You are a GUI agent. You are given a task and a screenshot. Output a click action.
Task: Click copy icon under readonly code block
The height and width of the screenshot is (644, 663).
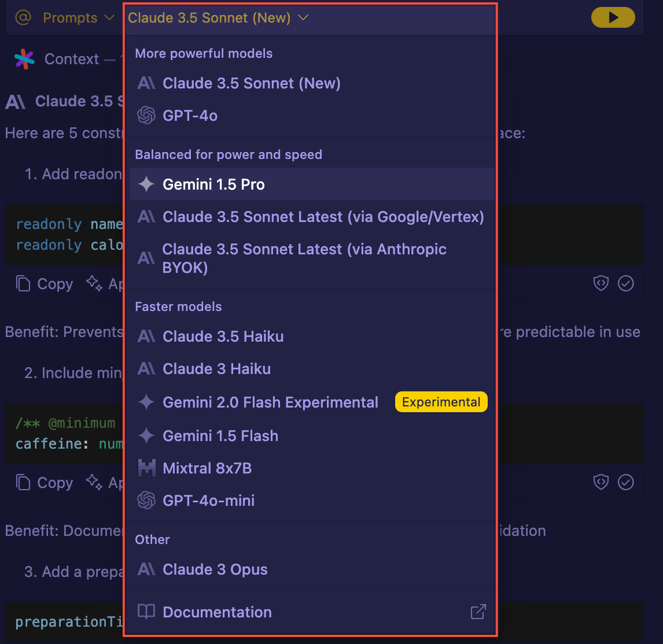pyautogui.click(x=23, y=283)
